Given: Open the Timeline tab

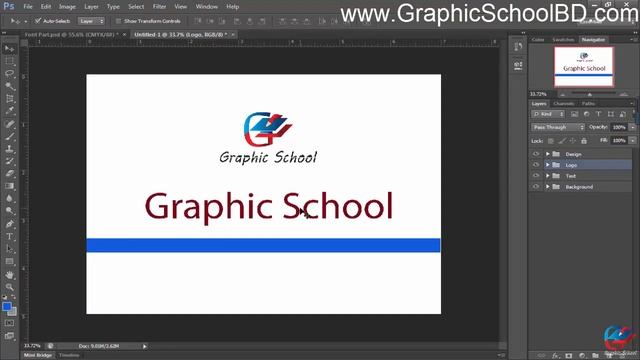Looking at the screenshot, I should (x=69, y=355).
